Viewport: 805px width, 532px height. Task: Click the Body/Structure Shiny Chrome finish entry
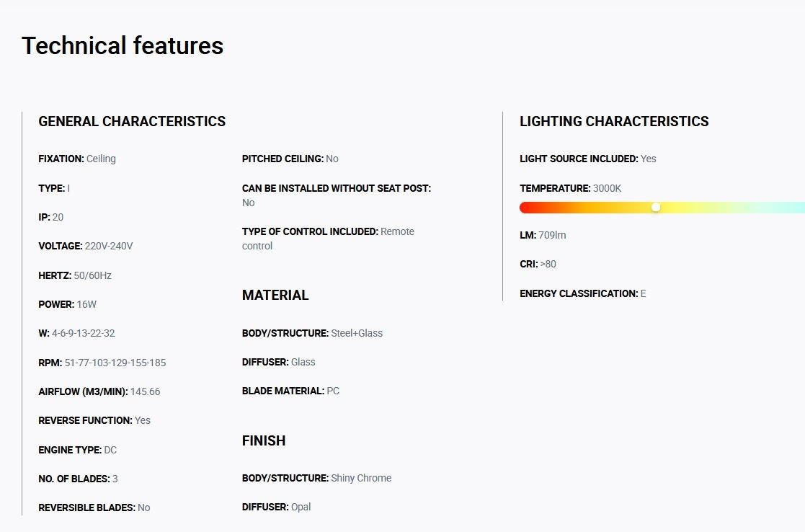(317, 478)
